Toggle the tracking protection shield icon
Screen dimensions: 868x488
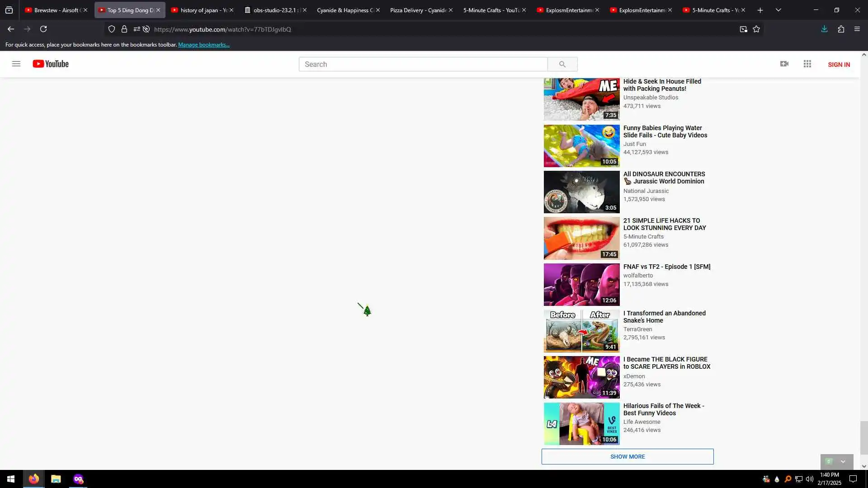coord(112,29)
